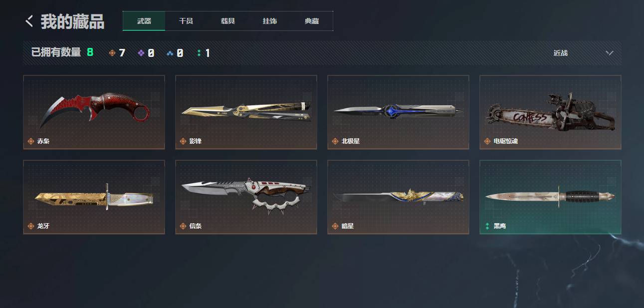Select the blue rarity filter icon showing 0
The image size is (644, 308).
170,53
